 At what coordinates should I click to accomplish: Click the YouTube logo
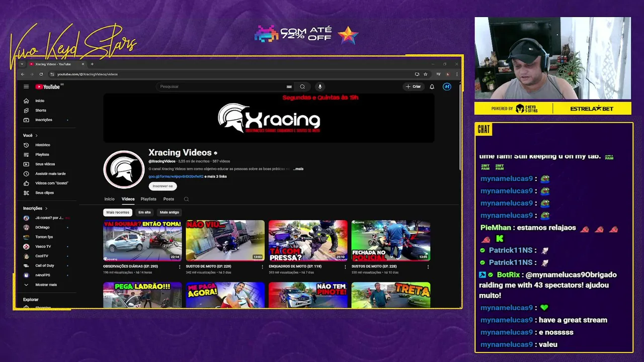(x=48, y=86)
